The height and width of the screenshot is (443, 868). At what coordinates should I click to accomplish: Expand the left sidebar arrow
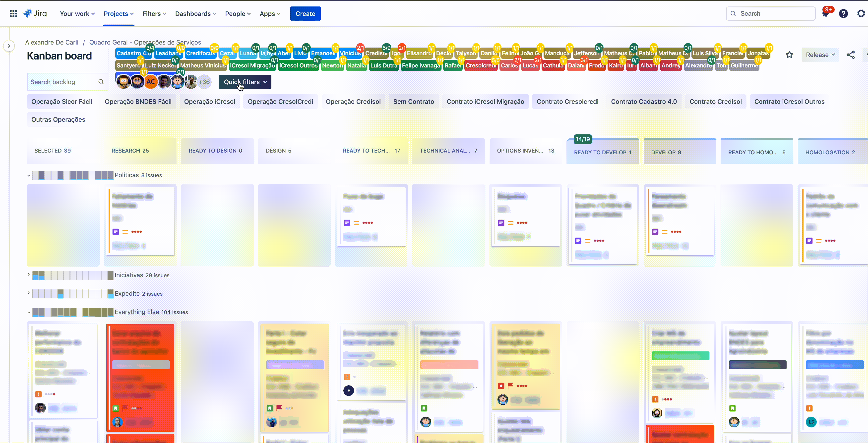click(9, 46)
